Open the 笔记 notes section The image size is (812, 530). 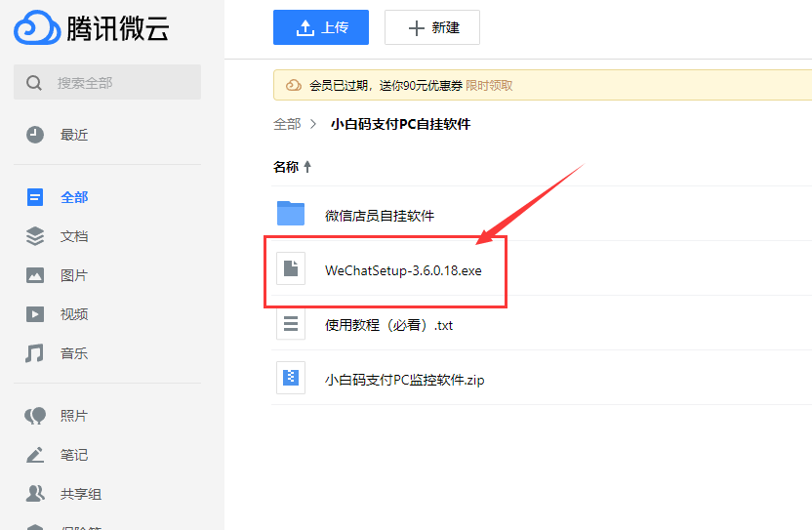coord(74,455)
